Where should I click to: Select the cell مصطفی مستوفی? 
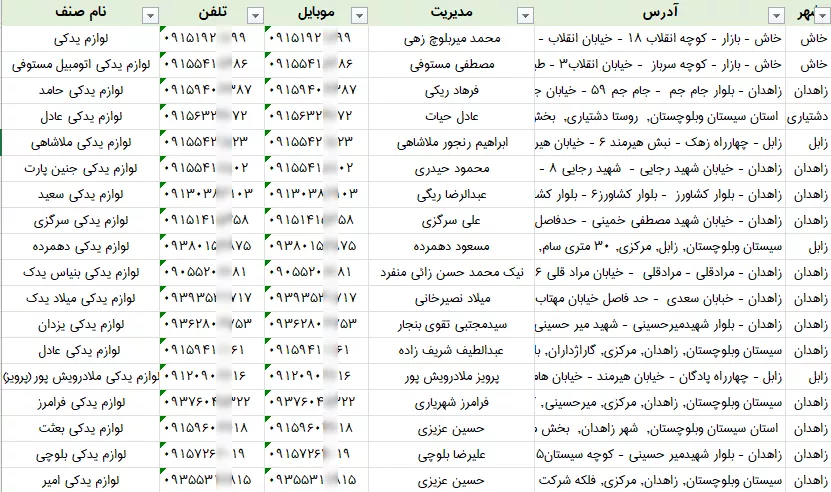[x=452, y=65]
